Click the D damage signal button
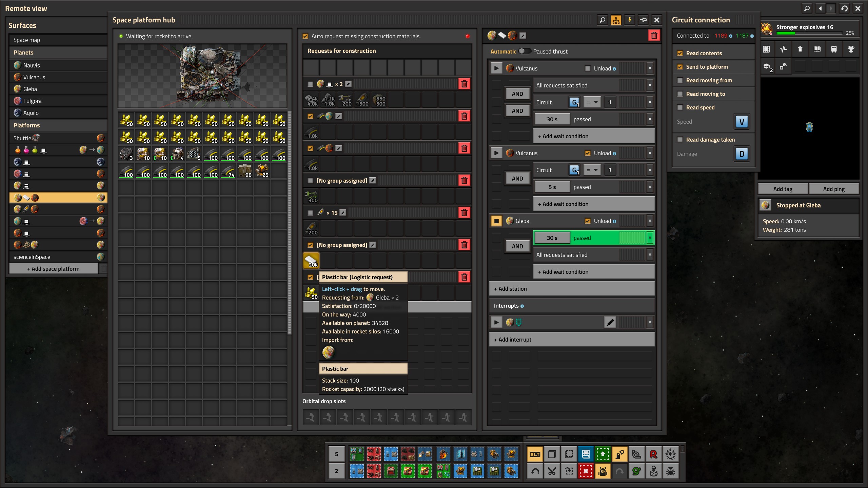The width and height of the screenshot is (868, 488). [x=742, y=154]
